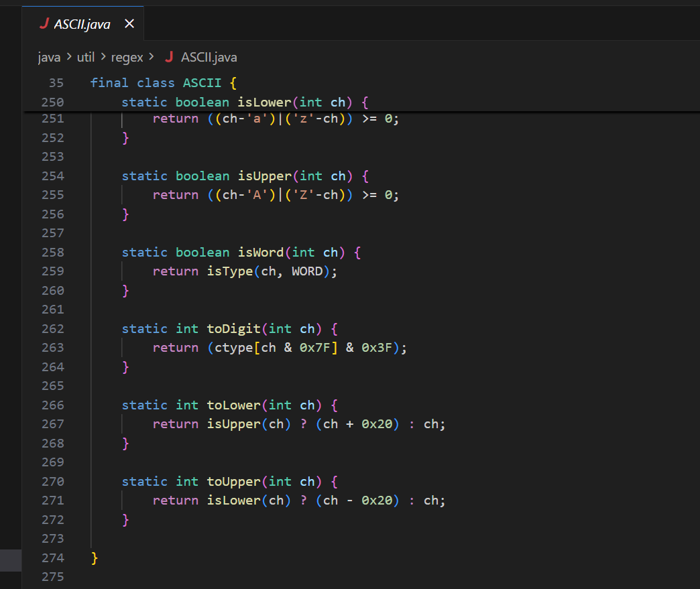Viewport: 700px width, 589px height.
Task: Open the "java" breadcrumb folder
Action: [49, 57]
